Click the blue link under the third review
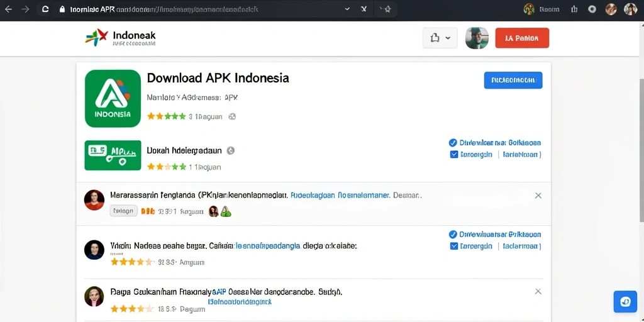Viewport: 644px width, 322px height. [240, 301]
